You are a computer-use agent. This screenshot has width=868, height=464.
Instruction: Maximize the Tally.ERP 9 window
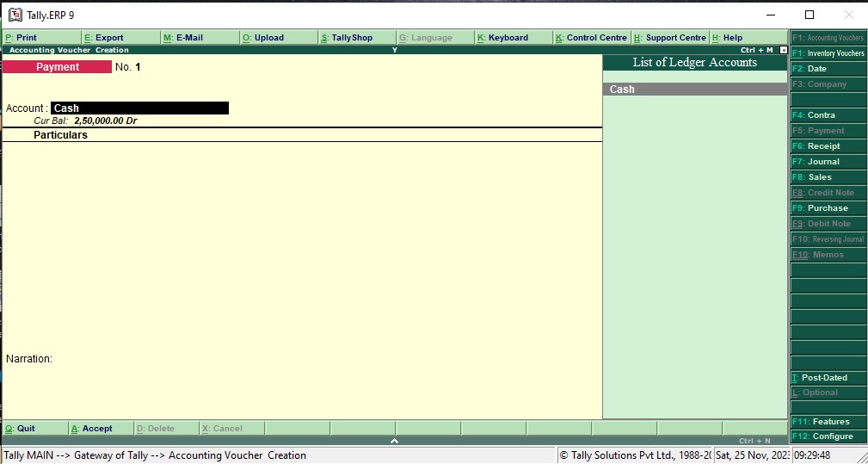[810, 15]
